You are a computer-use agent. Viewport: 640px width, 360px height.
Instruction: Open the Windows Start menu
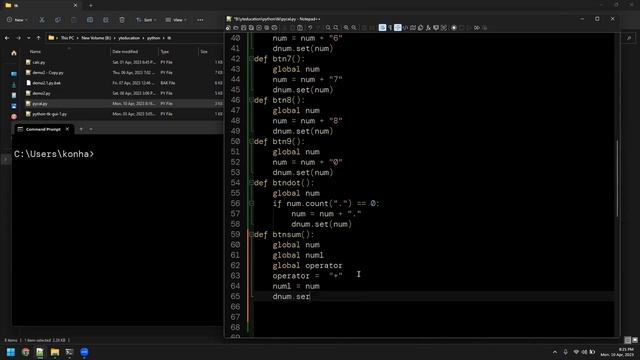[11, 352]
